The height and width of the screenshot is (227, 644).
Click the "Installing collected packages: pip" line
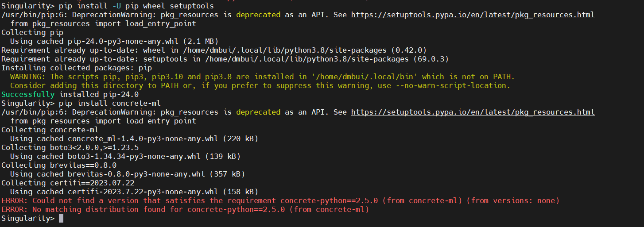coord(76,68)
